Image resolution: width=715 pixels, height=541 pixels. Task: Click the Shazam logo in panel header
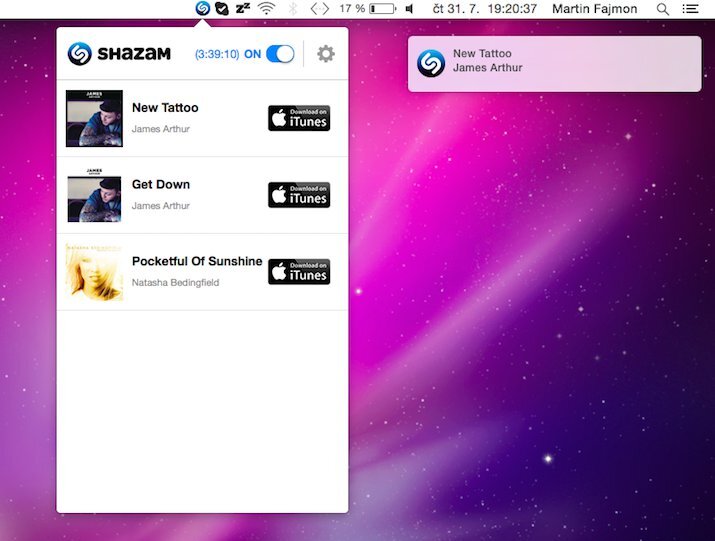119,53
